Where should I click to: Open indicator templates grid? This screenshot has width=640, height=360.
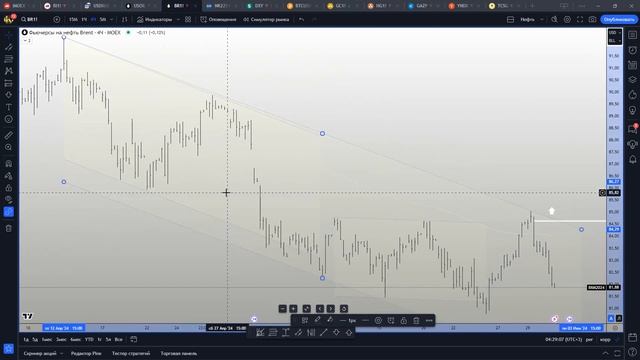tap(188, 19)
